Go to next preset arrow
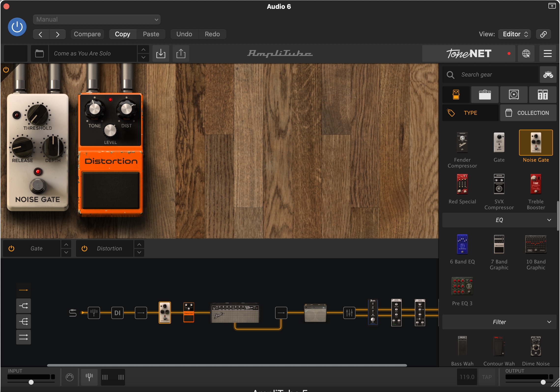Viewport: 560px width, 392px height. click(x=57, y=34)
